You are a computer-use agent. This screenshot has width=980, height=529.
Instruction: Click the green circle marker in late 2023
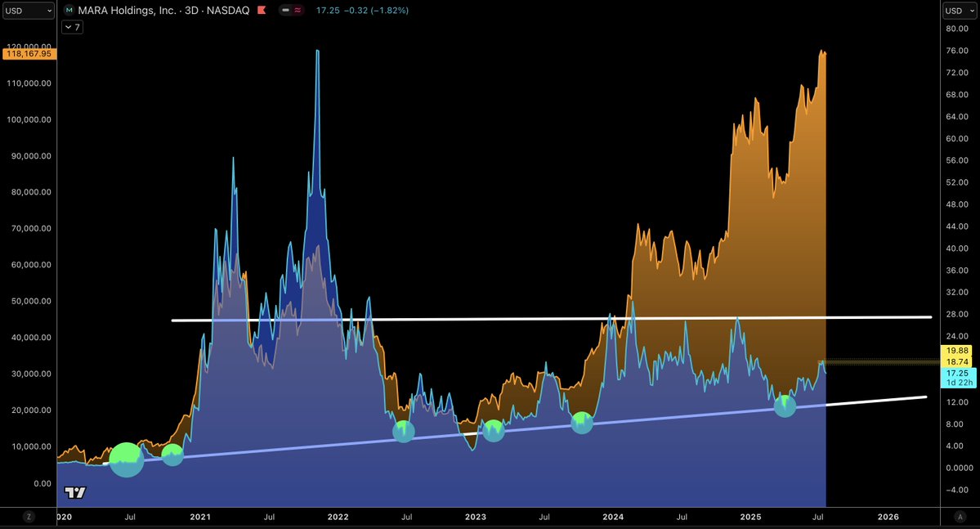[x=582, y=423]
